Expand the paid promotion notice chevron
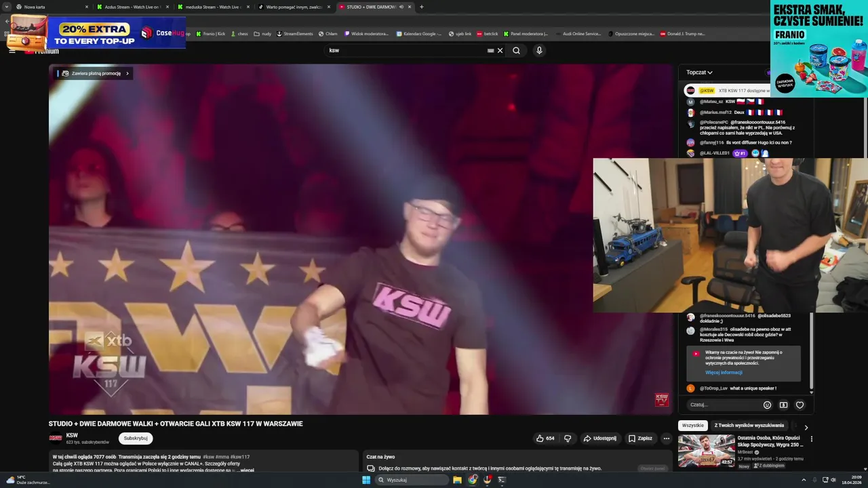Screen dimensions: 868x488 [127, 73]
